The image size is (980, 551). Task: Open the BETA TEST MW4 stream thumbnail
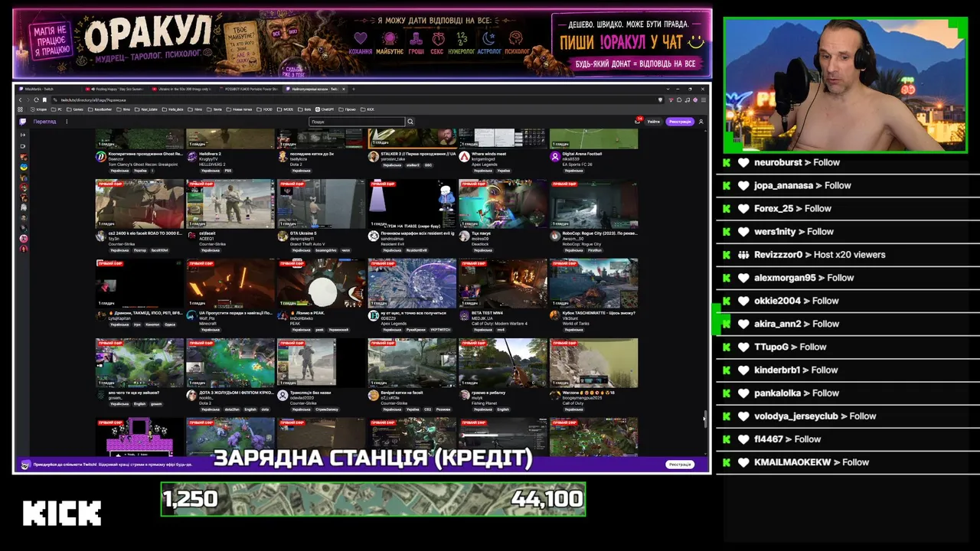(x=503, y=283)
